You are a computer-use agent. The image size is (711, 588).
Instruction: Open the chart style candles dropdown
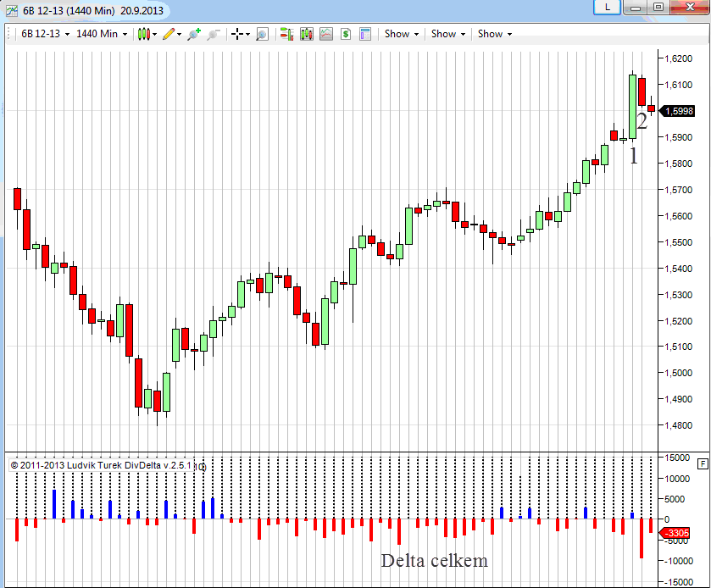pyautogui.click(x=147, y=34)
